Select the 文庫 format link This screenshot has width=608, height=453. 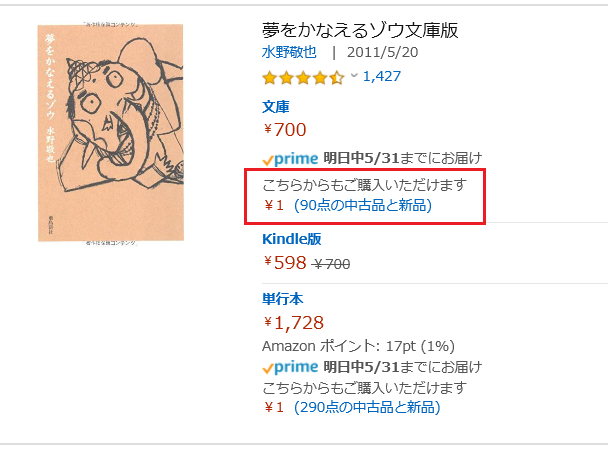pos(275,107)
